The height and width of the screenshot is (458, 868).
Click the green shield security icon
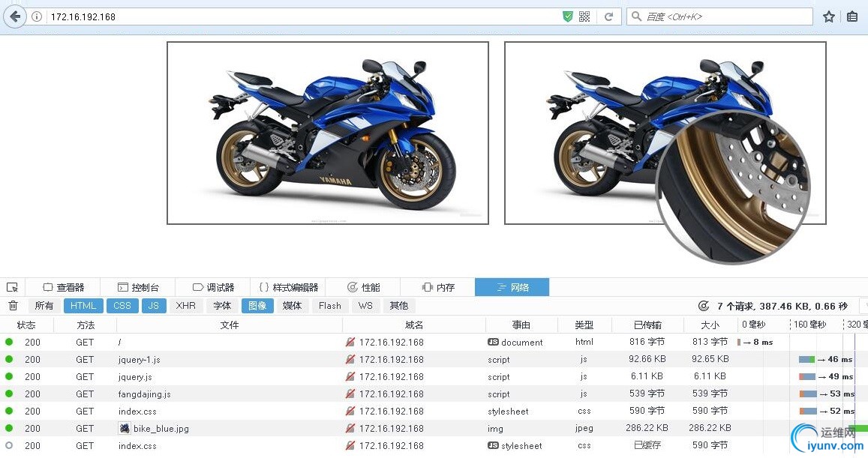coord(567,16)
